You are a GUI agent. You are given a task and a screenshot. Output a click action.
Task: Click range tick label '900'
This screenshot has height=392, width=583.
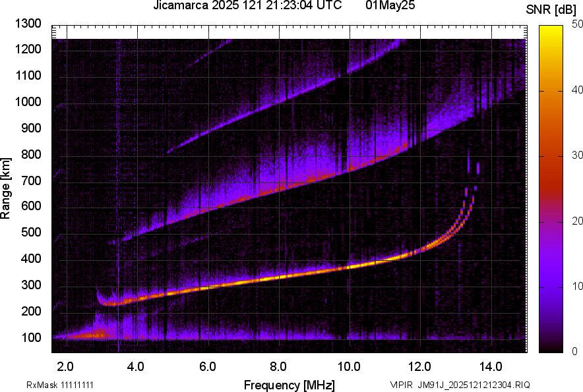[31, 128]
